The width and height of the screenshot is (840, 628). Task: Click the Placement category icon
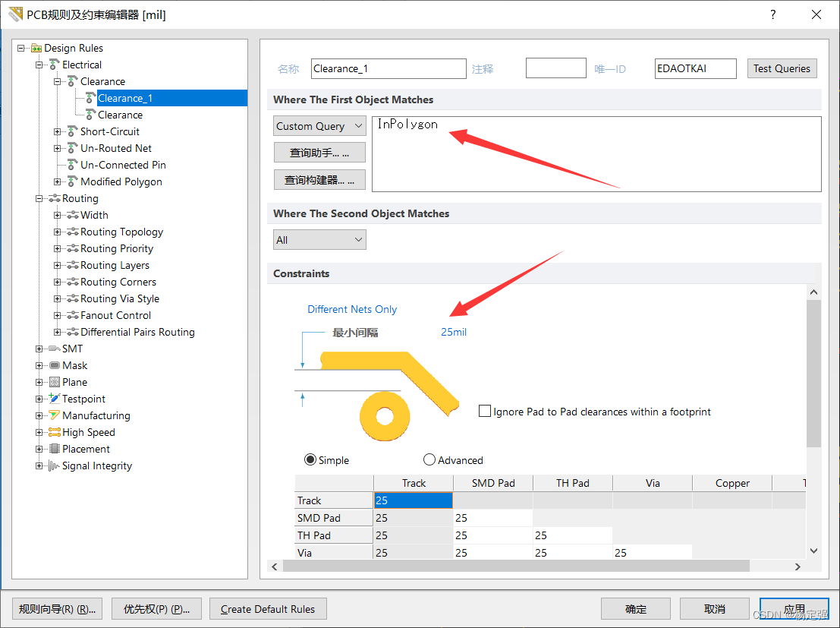55,449
